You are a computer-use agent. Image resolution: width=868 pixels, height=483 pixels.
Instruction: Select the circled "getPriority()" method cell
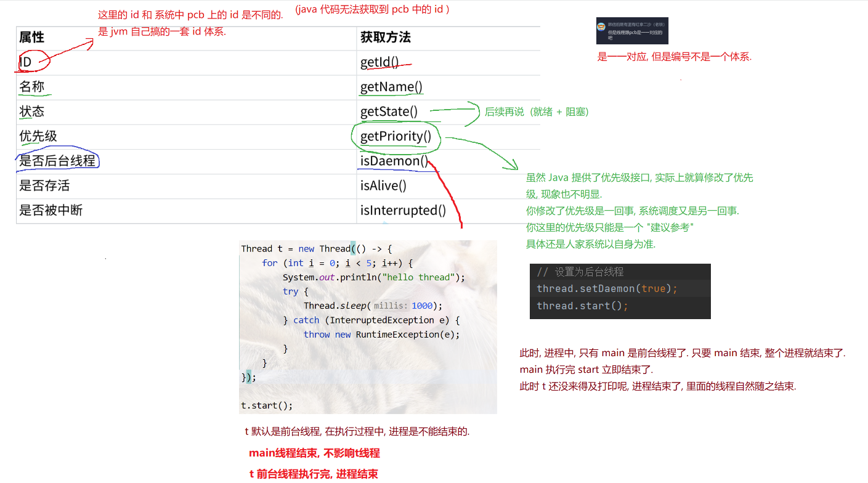(x=396, y=136)
